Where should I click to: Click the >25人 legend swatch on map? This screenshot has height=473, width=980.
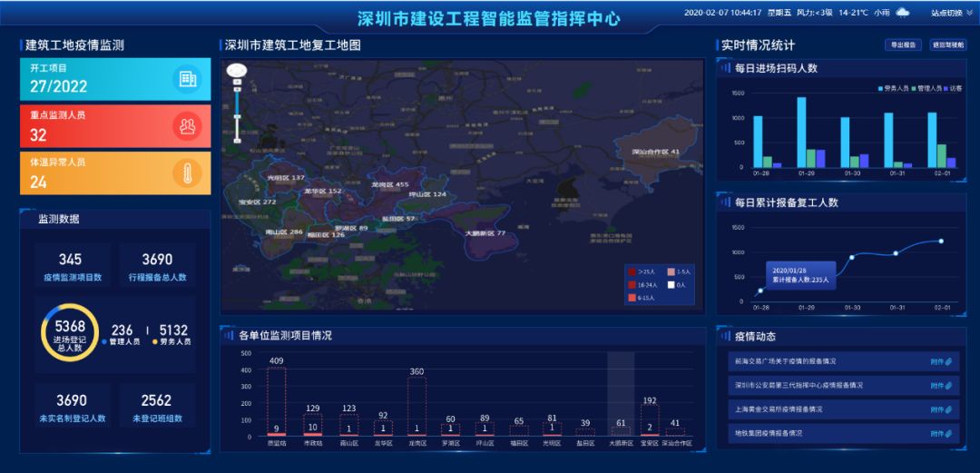pyautogui.click(x=632, y=271)
